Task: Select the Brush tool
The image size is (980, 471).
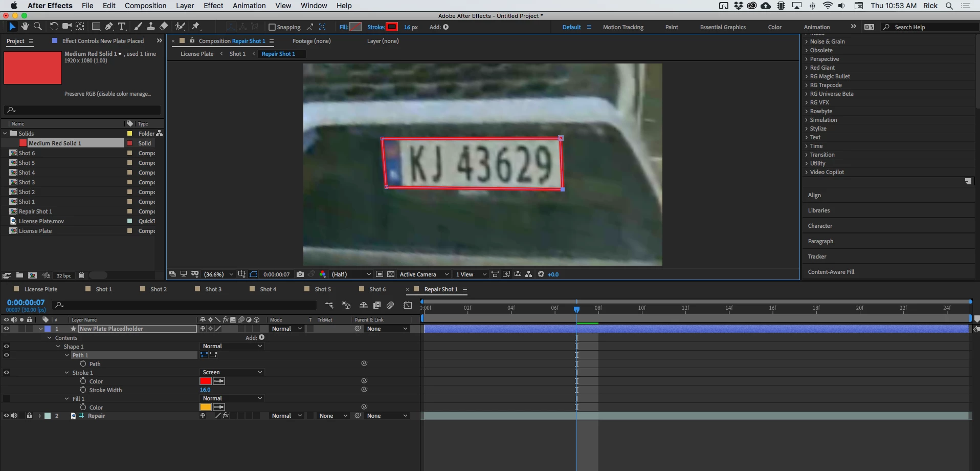Action: coord(138,27)
